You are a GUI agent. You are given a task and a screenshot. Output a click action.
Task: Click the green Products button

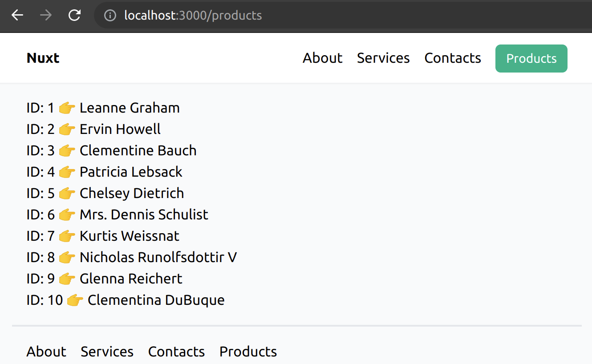pyautogui.click(x=531, y=58)
